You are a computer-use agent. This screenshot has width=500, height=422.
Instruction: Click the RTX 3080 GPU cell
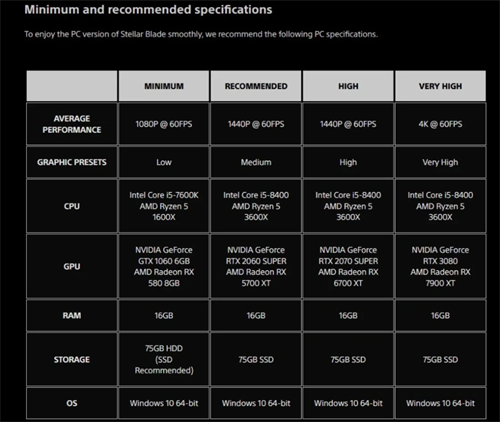coord(440,266)
